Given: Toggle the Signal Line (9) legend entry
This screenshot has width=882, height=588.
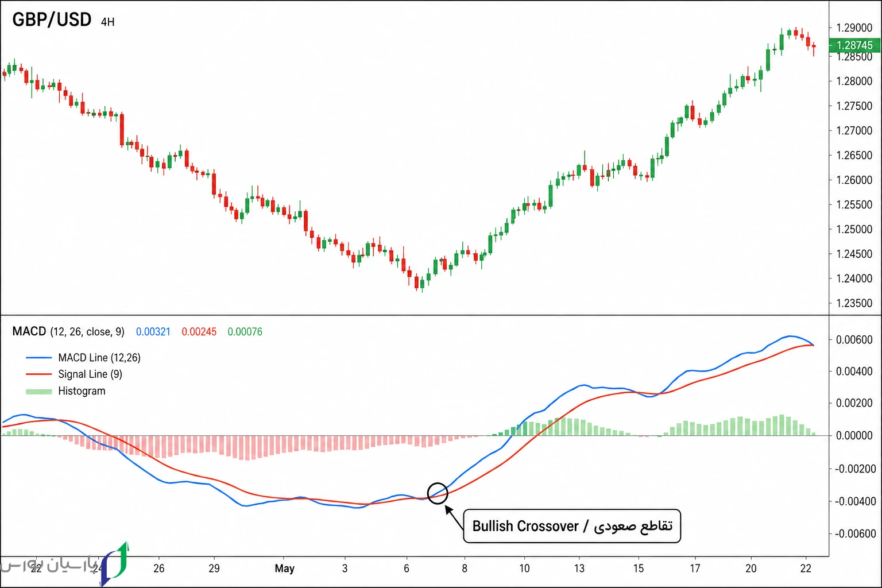Looking at the screenshot, I should [x=74, y=374].
